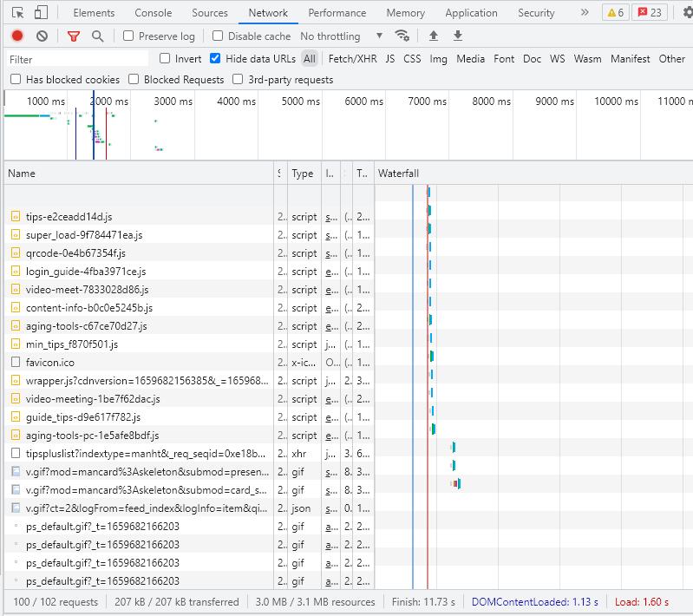Enable the Preserve log checkbox
The image size is (693, 616).
[x=128, y=36]
